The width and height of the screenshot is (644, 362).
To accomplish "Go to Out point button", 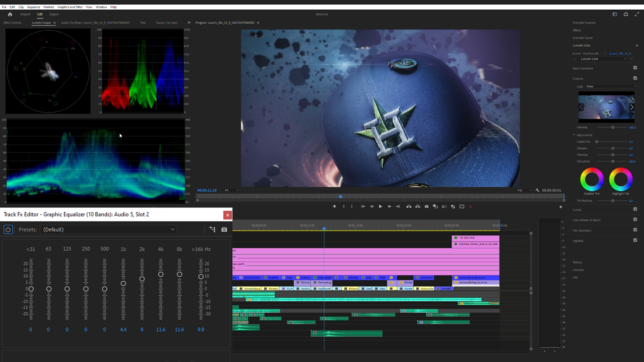I will tap(398, 206).
